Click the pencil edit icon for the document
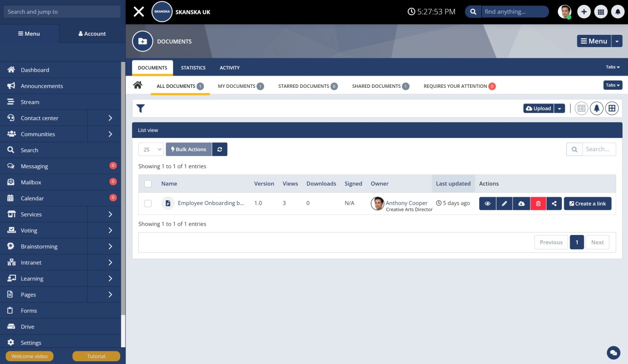Image resolution: width=628 pixels, height=364 pixels. 504,204
